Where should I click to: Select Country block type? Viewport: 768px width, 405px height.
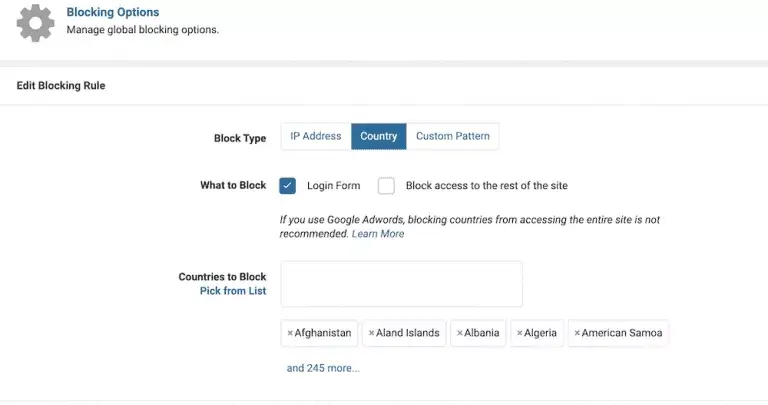(x=379, y=137)
